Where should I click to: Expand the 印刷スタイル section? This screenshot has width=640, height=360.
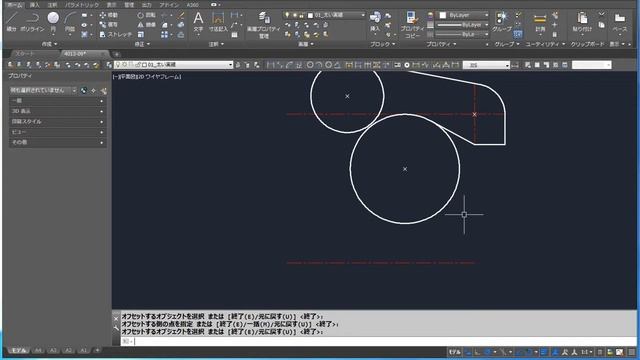pyautogui.click(x=57, y=122)
